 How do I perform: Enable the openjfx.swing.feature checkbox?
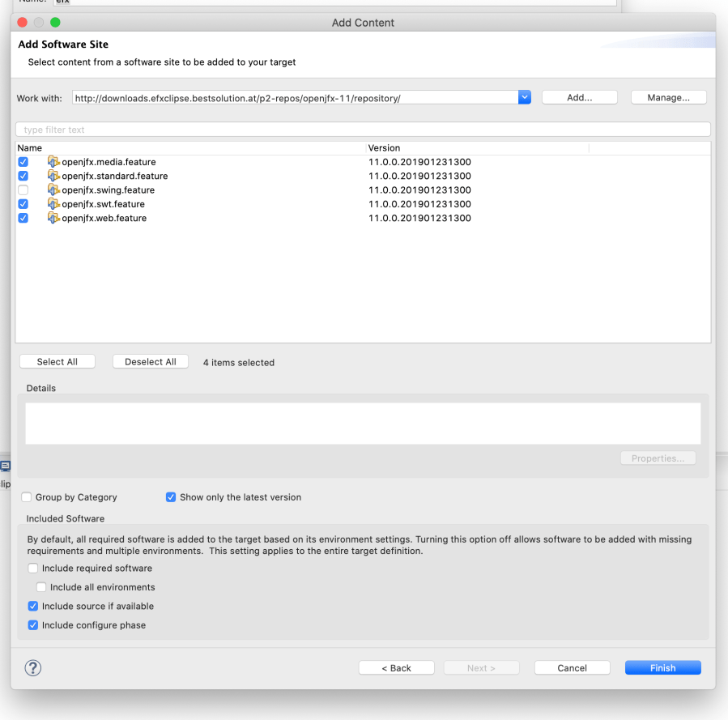point(23,190)
